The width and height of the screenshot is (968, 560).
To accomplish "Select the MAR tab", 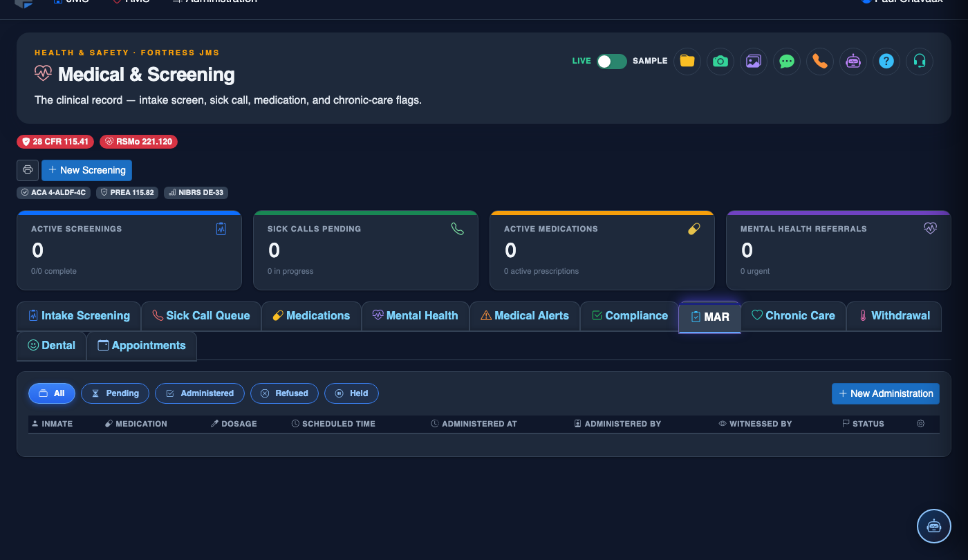I will (x=710, y=317).
